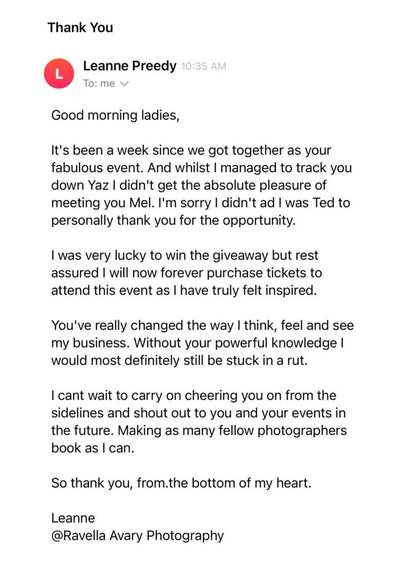The image size is (400, 567).
Task: Select the line "I cant wait to carry on"
Action: 194,395
